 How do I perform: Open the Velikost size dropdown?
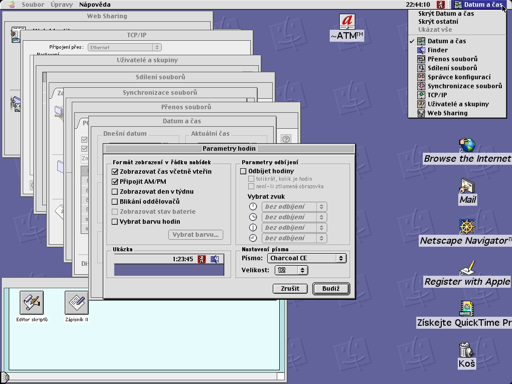coord(291,270)
